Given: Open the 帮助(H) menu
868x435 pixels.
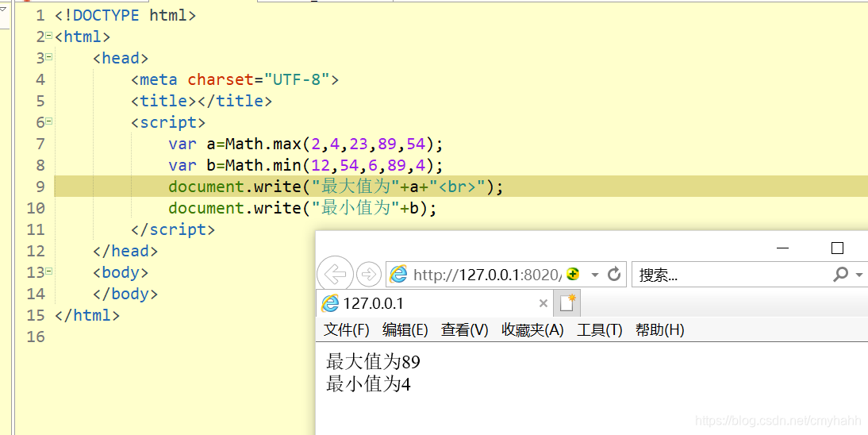Looking at the screenshot, I should (660, 330).
